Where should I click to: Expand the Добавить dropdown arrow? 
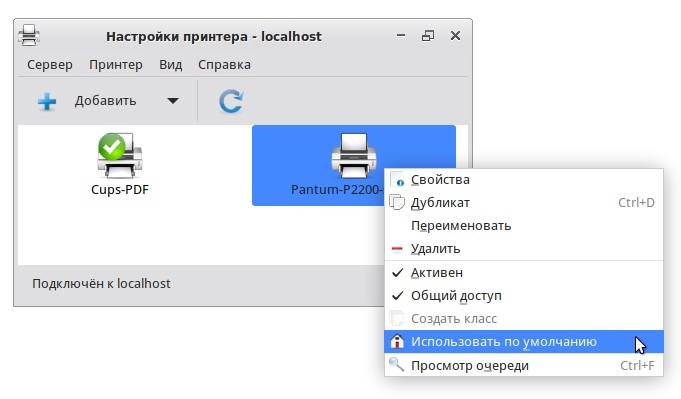pos(173,101)
